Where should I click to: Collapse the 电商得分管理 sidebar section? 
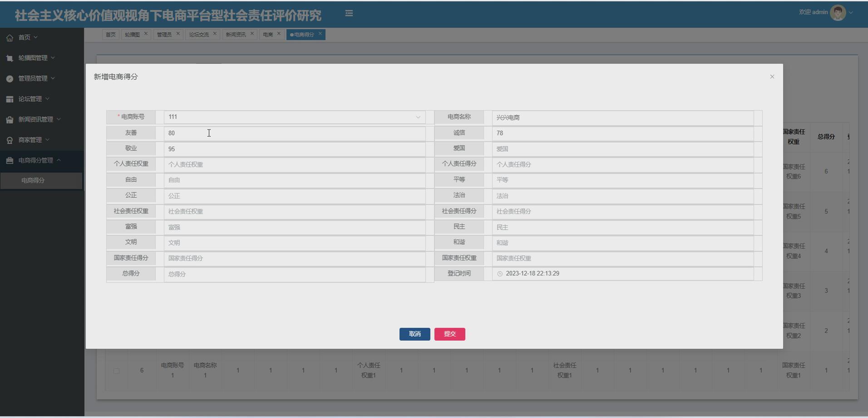click(59, 160)
